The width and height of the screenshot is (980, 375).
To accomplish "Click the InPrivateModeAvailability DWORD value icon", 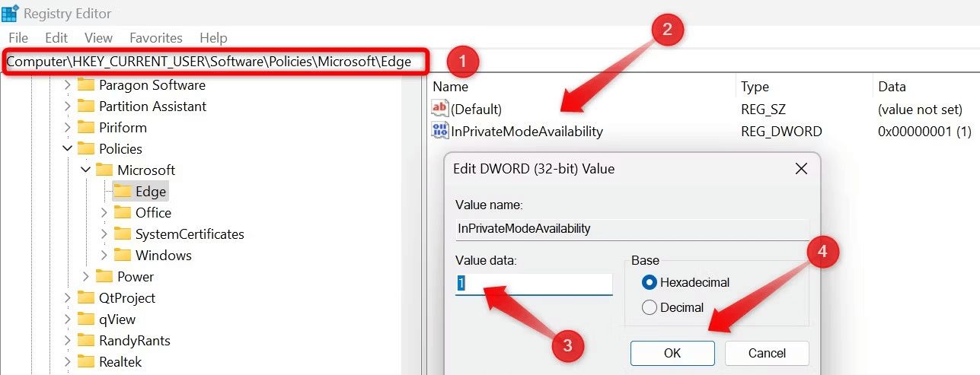I will click(x=440, y=131).
